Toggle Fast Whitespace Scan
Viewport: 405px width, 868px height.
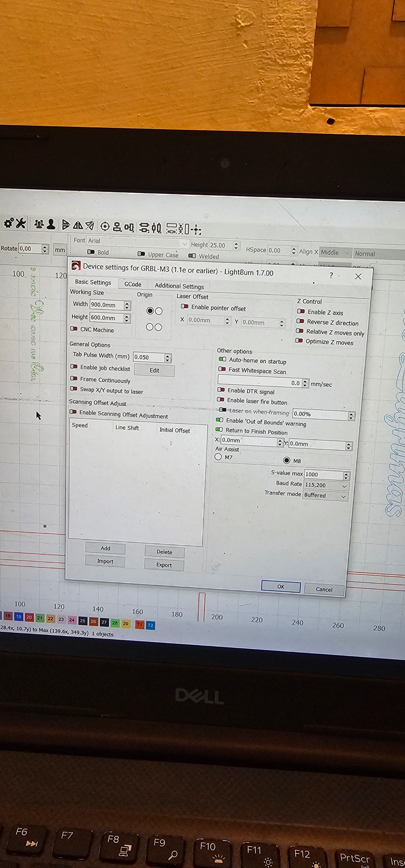click(x=222, y=369)
